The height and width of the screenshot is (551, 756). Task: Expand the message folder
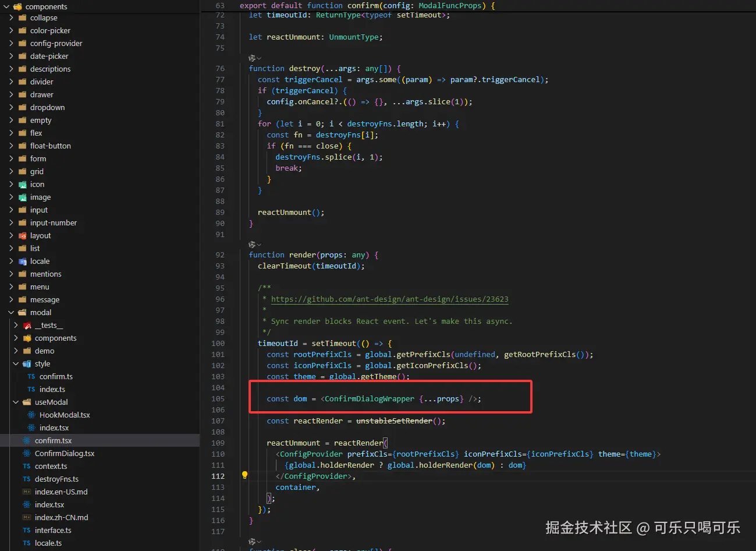(11, 299)
